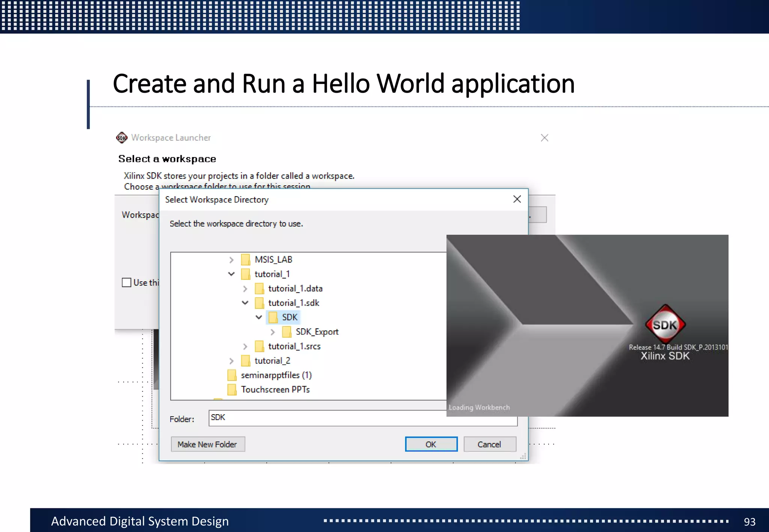Click the resize grip of the directory dialog

[x=523, y=456]
